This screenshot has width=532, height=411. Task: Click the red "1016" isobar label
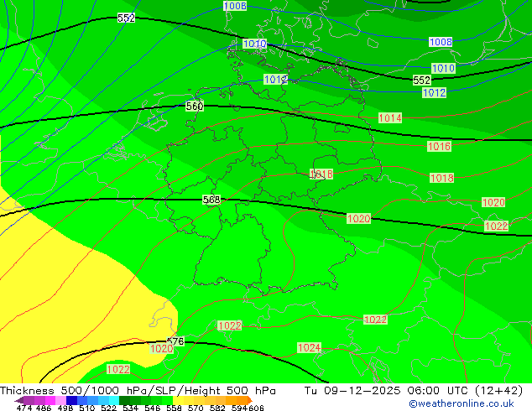[439, 147]
